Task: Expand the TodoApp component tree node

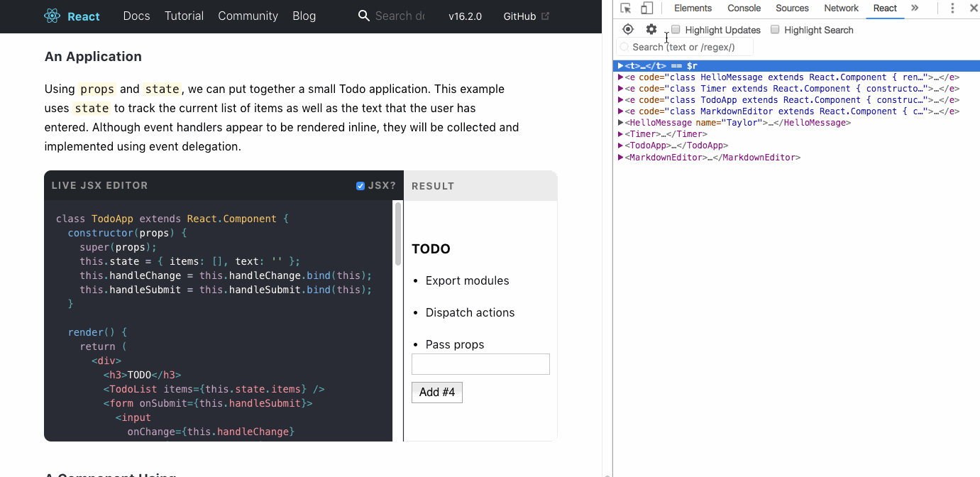Action: click(x=621, y=146)
